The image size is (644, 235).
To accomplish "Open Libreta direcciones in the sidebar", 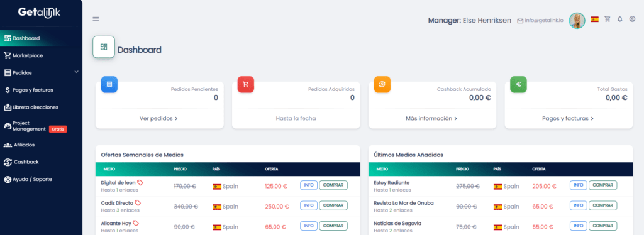I will pos(41,107).
